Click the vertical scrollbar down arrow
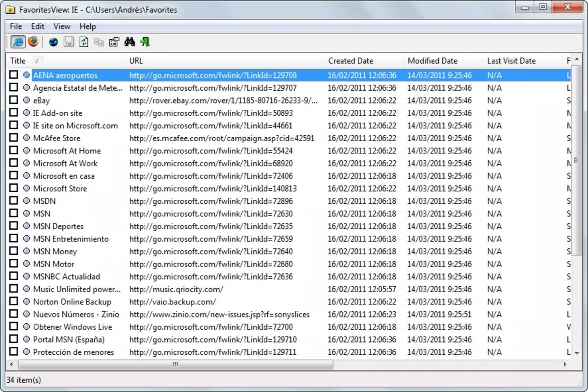Image resolution: width=588 pixels, height=392 pixels. click(x=577, y=353)
